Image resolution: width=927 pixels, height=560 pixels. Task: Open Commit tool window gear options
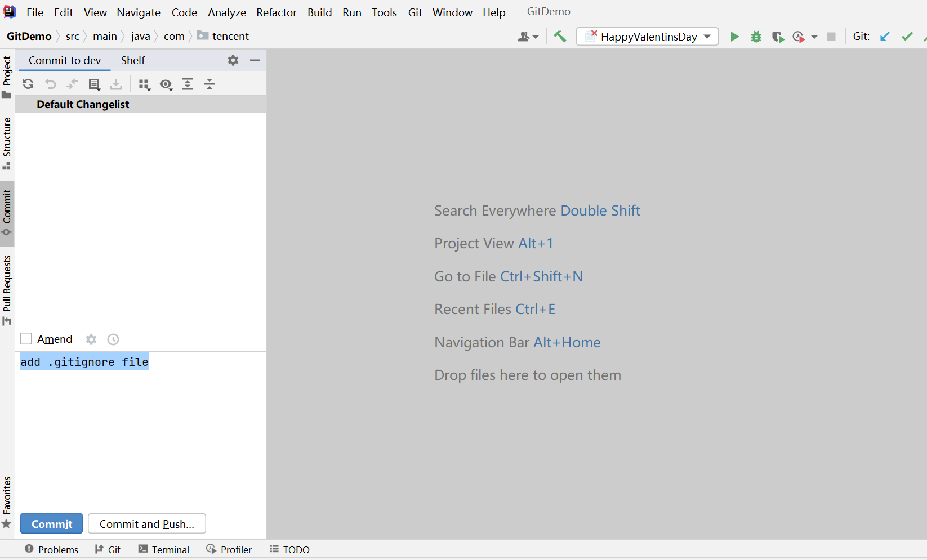[x=233, y=60]
